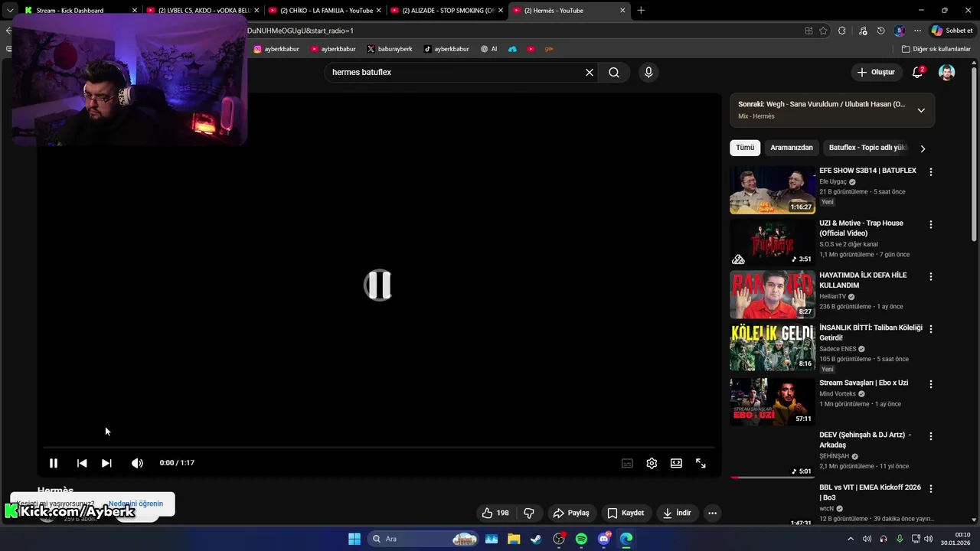
Task: Open options for UZI & Motive video
Action: point(931,225)
